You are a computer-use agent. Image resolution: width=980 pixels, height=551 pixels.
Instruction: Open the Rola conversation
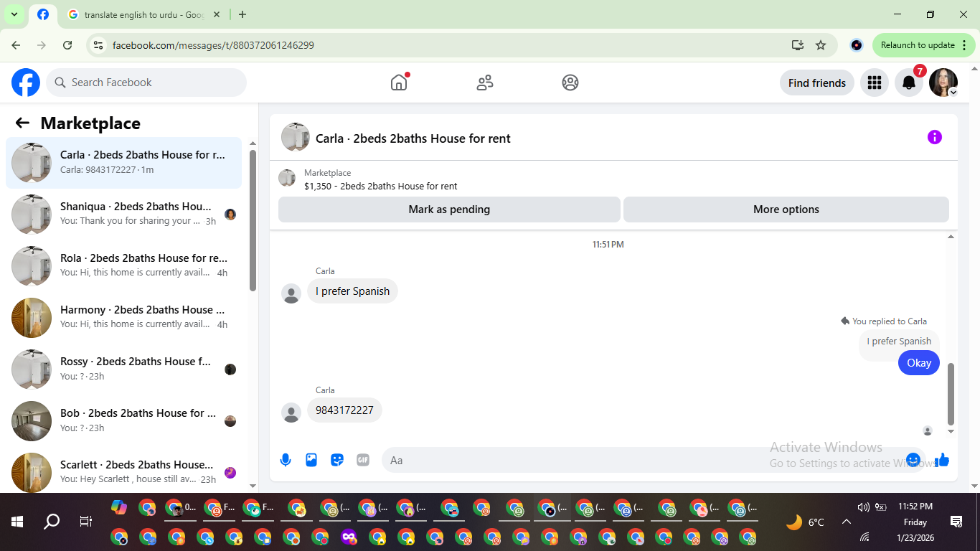pyautogui.click(x=124, y=266)
